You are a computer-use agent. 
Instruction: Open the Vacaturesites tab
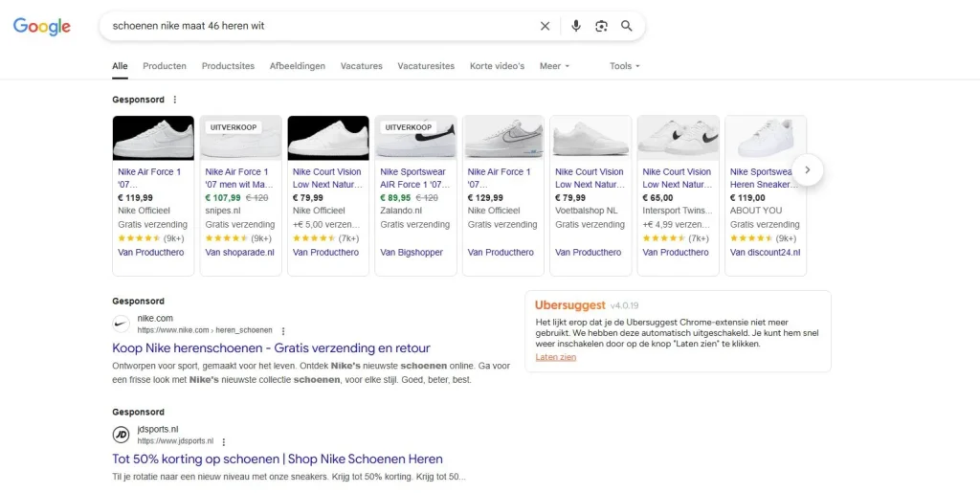click(426, 66)
